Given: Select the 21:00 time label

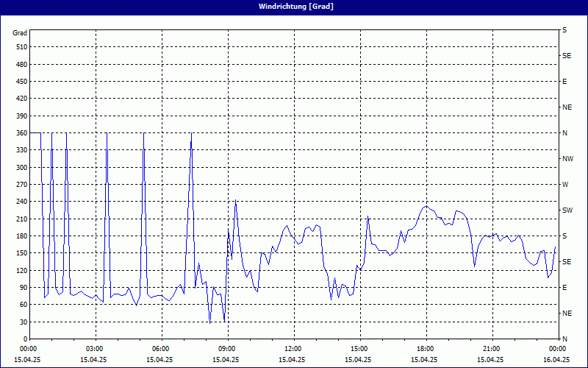Looking at the screenshot, I should (x=491, y=349).
